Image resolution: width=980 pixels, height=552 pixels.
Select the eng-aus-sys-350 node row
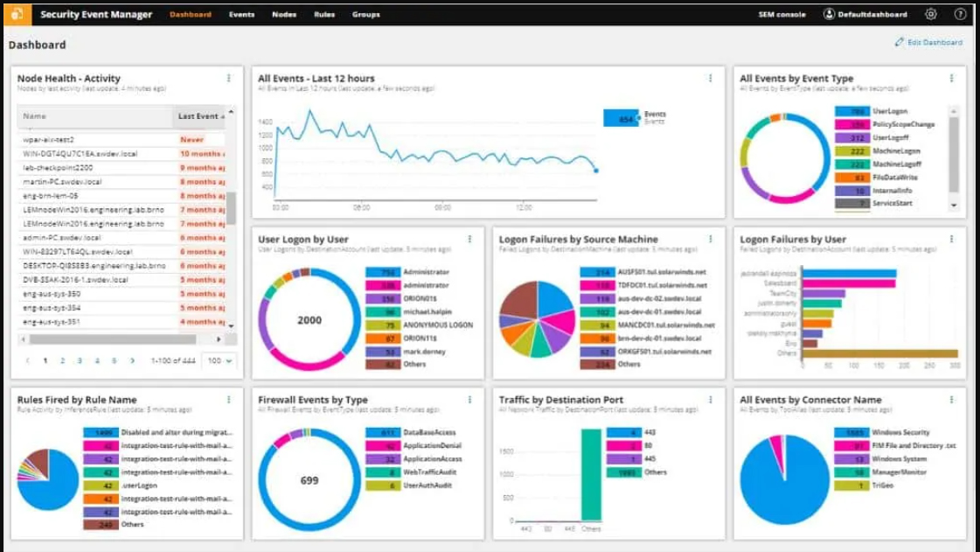tap(122, 294)
